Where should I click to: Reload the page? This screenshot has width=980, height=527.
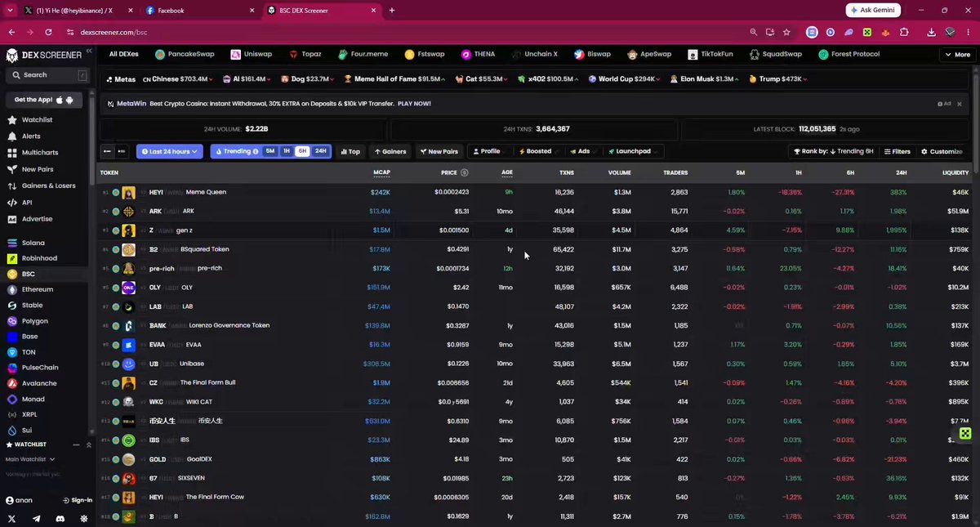click(x=49, y=32)
